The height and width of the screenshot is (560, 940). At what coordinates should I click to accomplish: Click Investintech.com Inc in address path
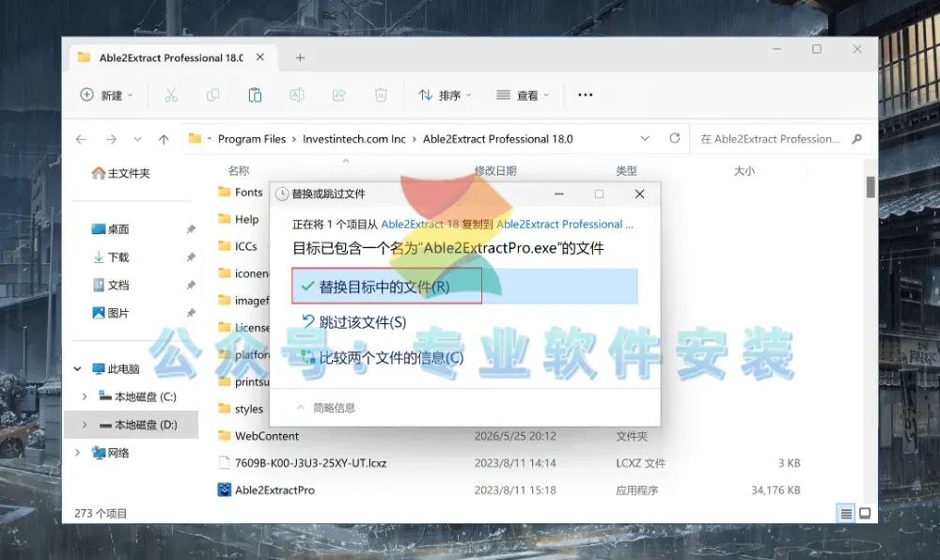(353, 139)
